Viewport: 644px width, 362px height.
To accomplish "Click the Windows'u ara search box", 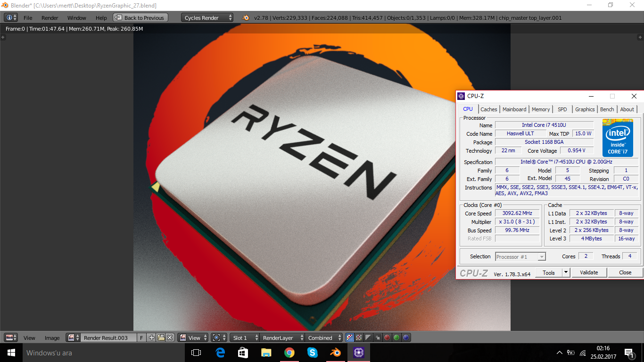I will [x=103, y=353].
